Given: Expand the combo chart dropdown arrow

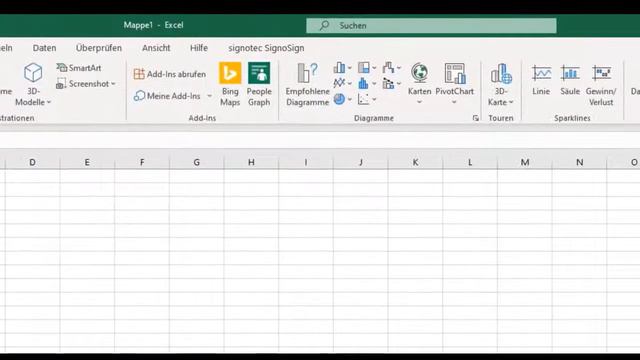Looking at the screenshot, I should click(x=399, y=84).
